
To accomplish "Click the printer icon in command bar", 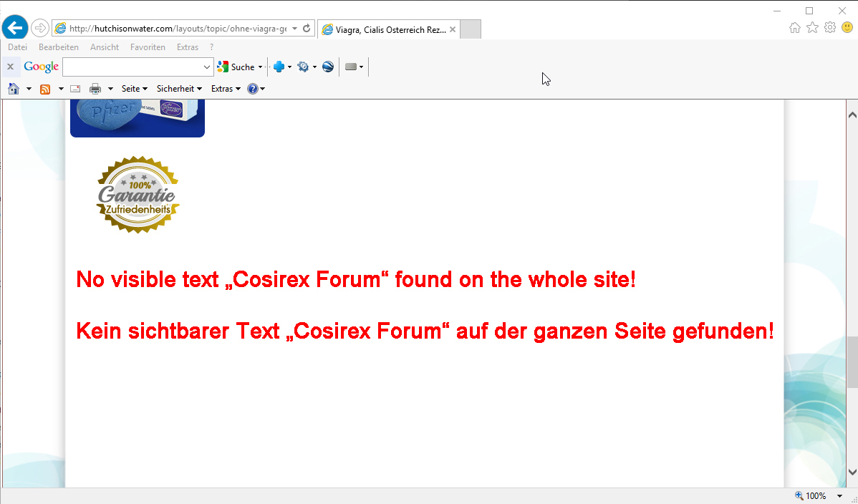I will pyautogui.click(x=95, y=89).
